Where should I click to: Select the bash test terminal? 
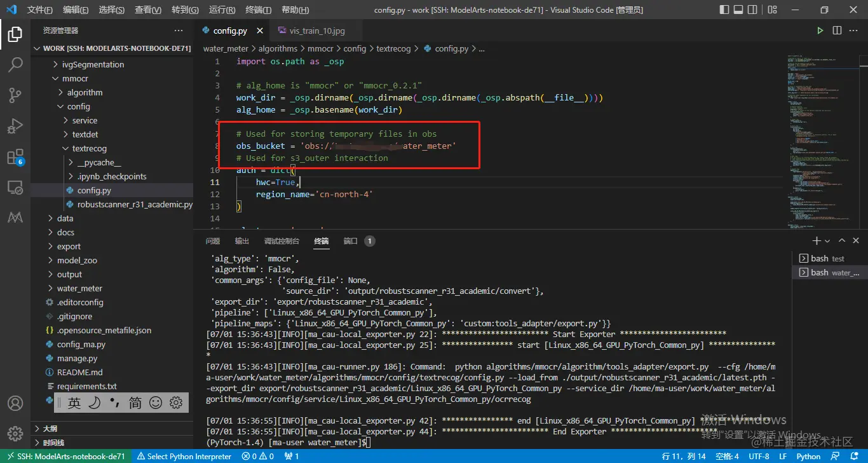click(x=829, y=258)
